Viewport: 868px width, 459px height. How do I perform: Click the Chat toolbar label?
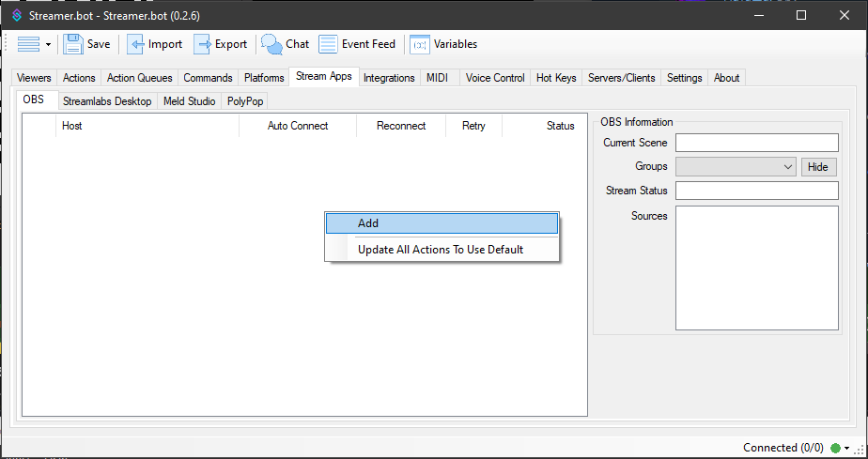pos(297,44)
